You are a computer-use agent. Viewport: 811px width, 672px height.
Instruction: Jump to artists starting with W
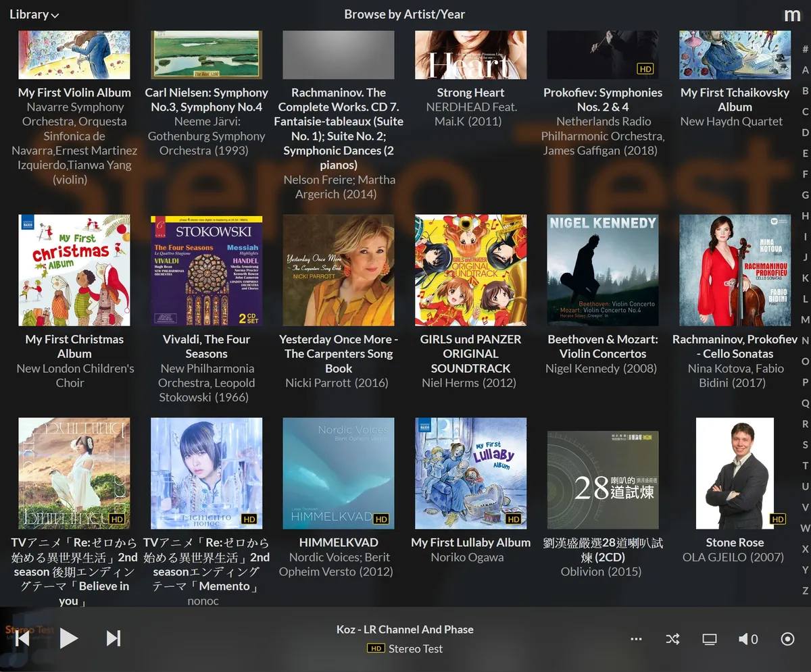805,527
